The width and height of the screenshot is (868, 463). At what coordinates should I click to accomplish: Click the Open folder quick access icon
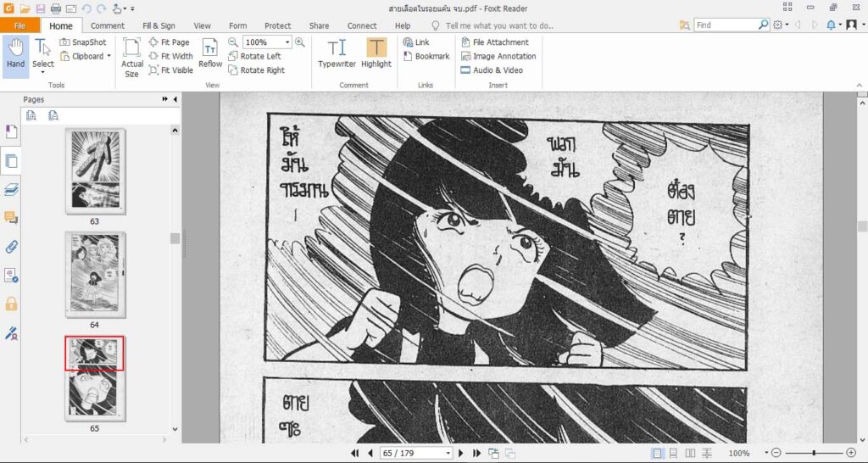coord(25,8)
